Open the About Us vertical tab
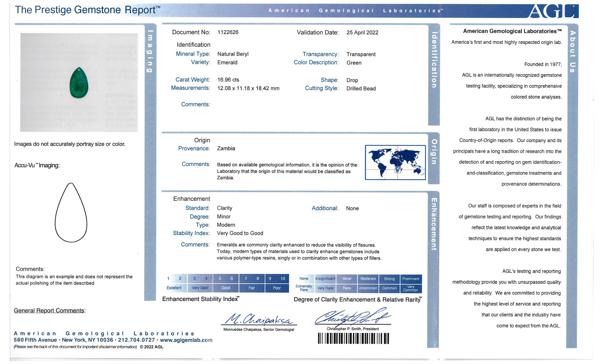600x364 pixels. click(x=573, y=52)
